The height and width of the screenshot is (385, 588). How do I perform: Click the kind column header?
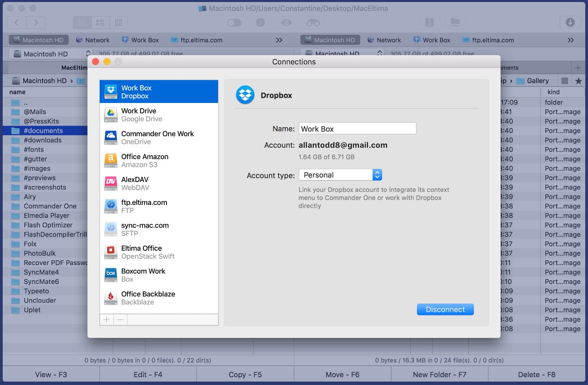click(x=554, y=92)
